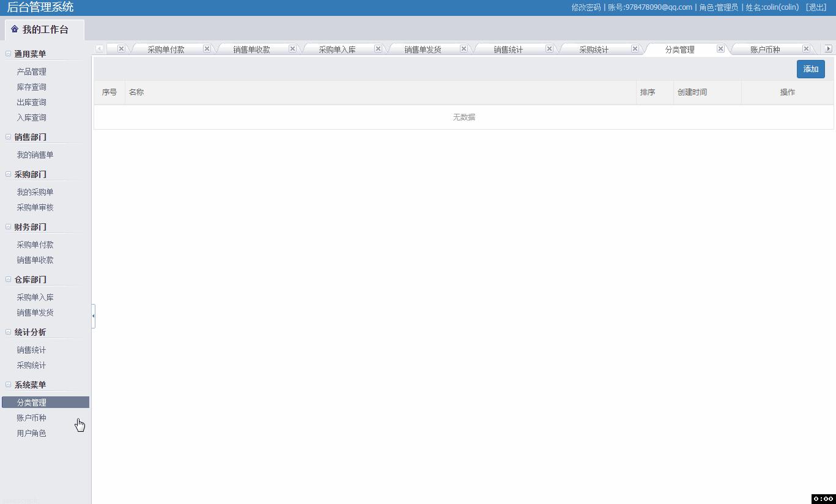Collapse the sidebar using the arrow handle

[93, 316]
